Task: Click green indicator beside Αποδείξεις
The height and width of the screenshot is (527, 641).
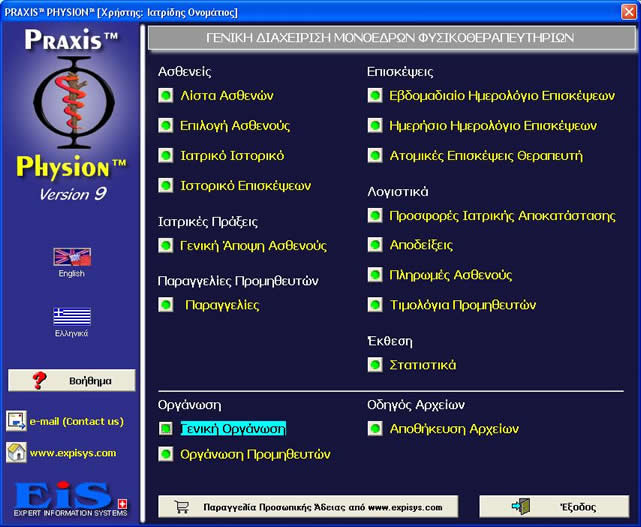Action: 375,245
